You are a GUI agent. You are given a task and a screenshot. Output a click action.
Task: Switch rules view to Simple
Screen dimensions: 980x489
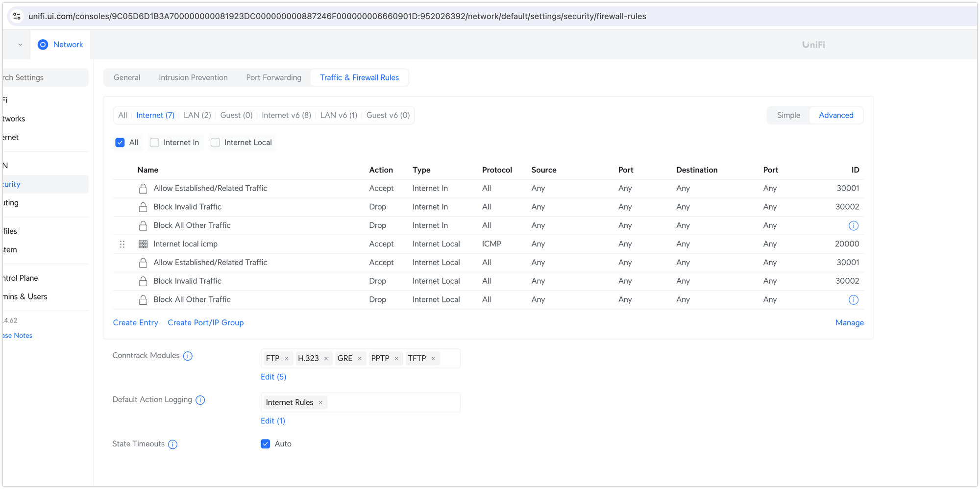[x=788, y=115]
